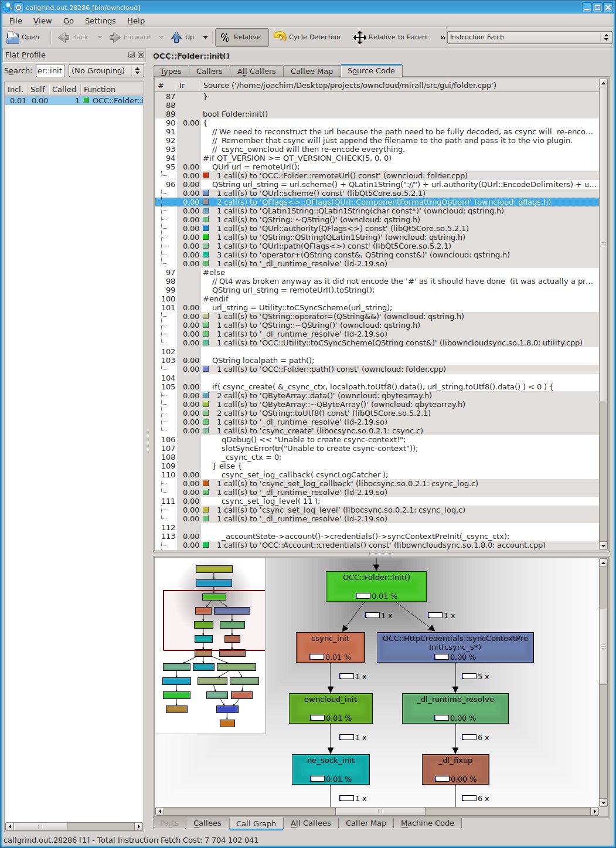The width and height of the screenshot is (616, 848).
Task: Expand the Up button history dropdown arrow
Action: tap(205, 37)
